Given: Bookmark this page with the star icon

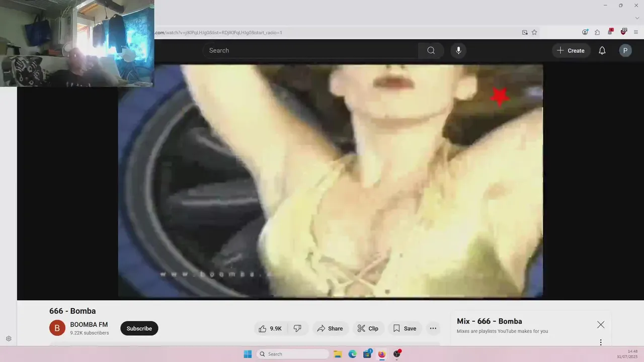Looking at the screenshot, I should pyautogui.click(x=534, y=32).
